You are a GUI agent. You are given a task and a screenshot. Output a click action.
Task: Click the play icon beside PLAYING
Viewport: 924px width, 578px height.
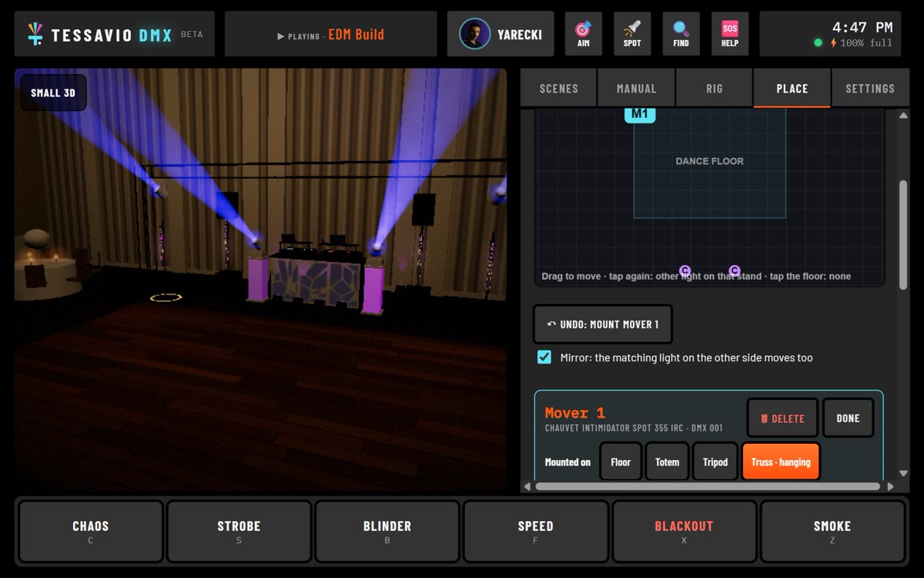tap(281, 36)
